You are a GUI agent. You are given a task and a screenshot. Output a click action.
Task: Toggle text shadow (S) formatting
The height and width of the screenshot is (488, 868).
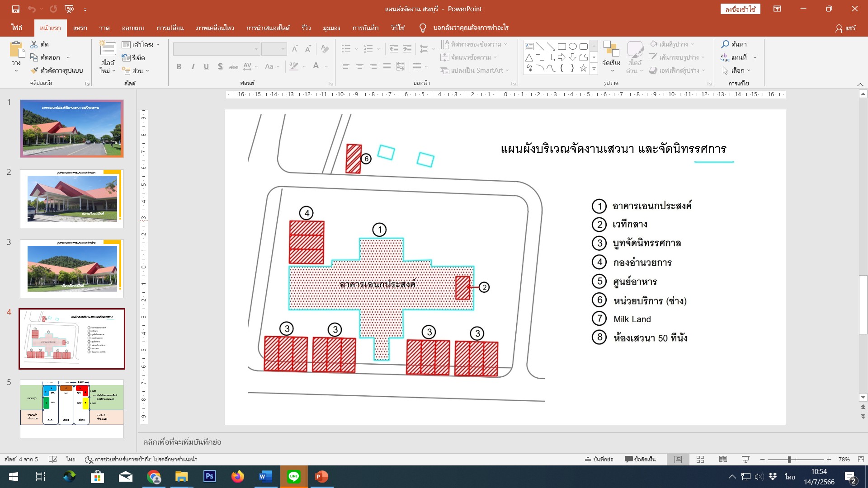(220, 66)
